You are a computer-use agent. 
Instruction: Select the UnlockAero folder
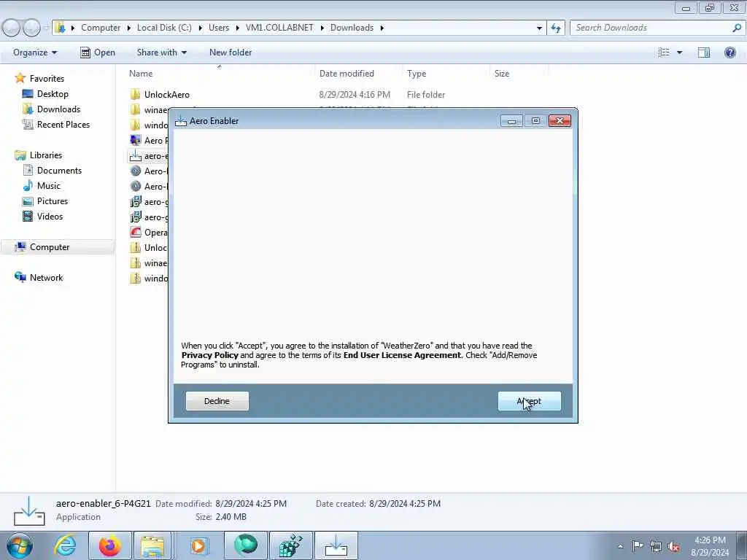(x=167, y=95)
